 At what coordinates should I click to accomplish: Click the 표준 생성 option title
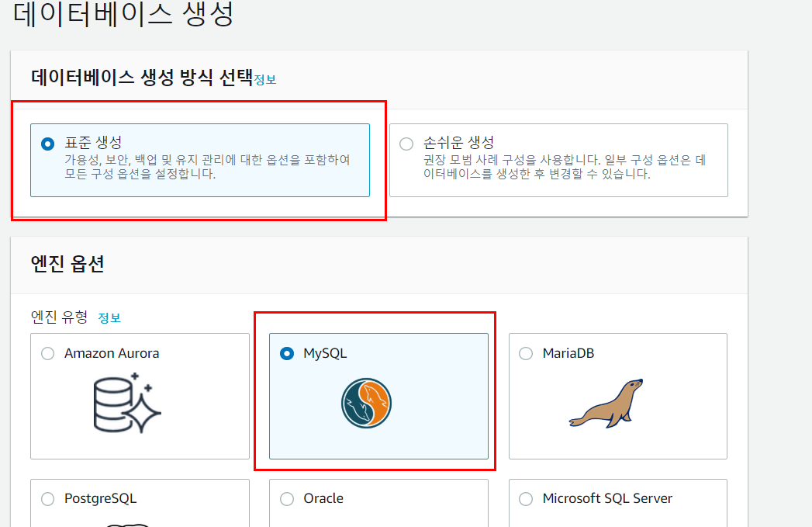click(93, 142)
